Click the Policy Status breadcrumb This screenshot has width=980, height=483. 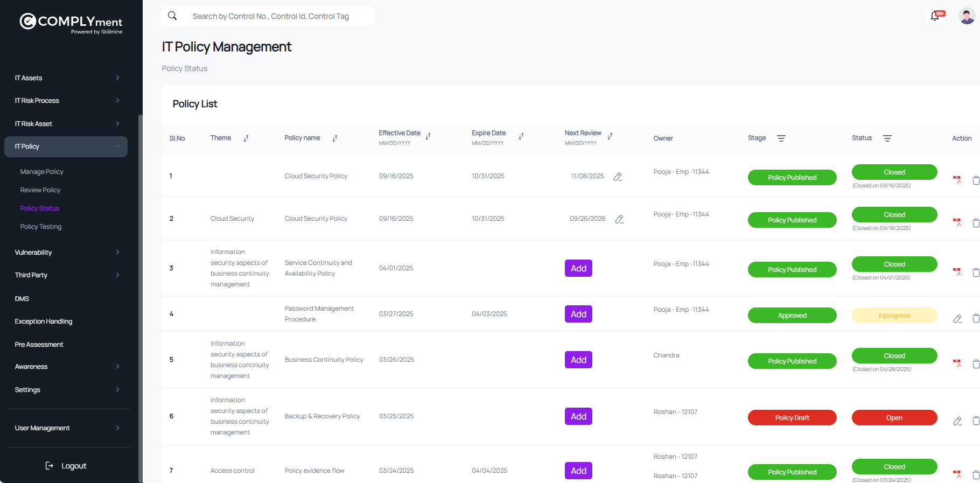coord(185,68)
